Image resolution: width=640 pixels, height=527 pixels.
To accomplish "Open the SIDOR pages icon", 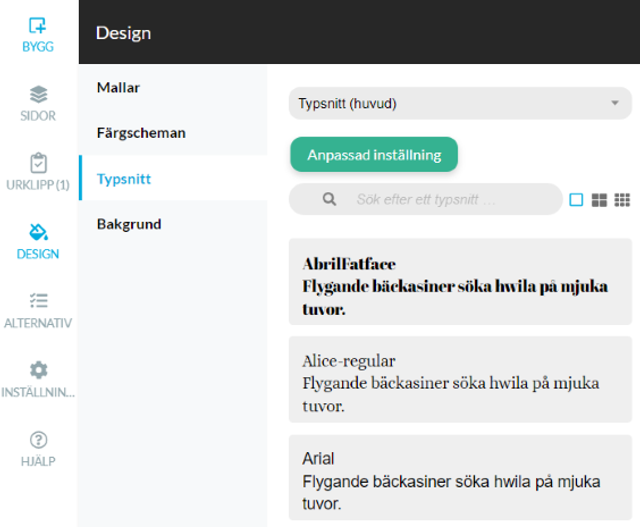I will coord(38,94).
